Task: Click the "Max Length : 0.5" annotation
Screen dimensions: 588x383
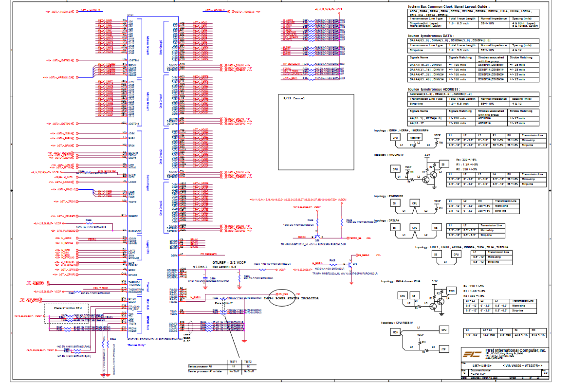Action: 225,267
